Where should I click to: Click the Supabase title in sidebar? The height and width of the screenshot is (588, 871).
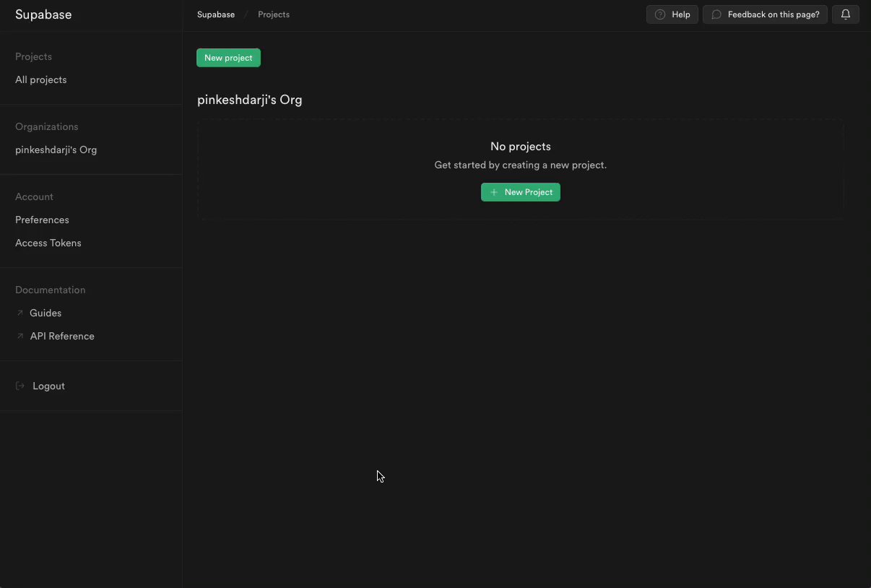click(x=43, y=14)
